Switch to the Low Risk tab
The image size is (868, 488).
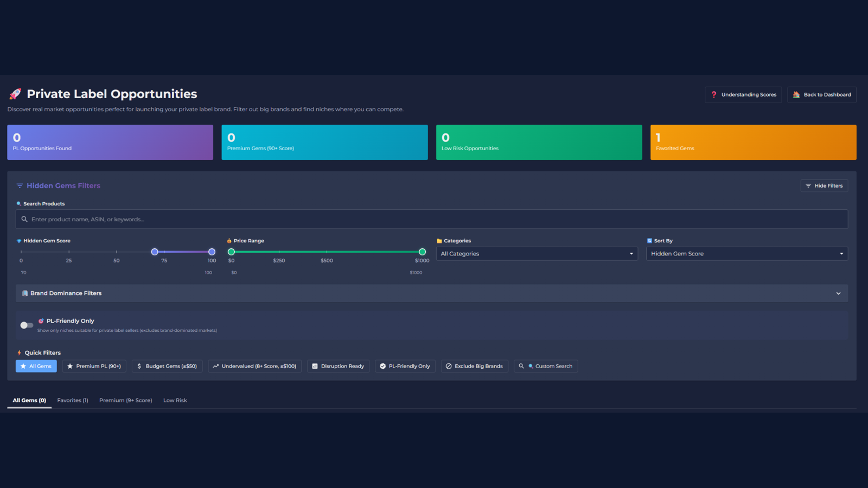(x=175, y=401)
